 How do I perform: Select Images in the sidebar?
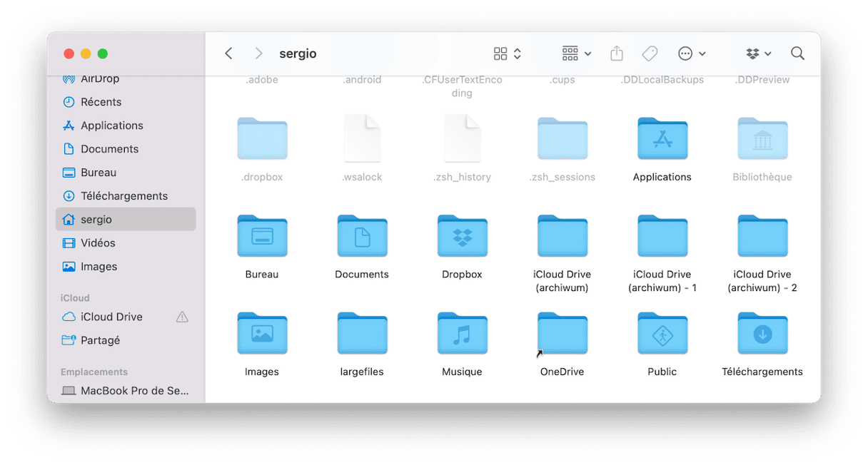[x=125, y=267]
